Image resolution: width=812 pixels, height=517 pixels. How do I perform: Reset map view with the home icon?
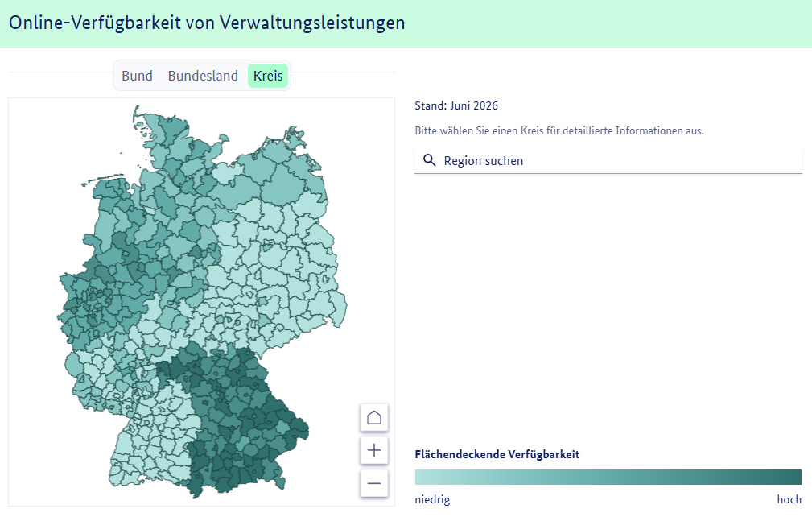click(374, 417)
